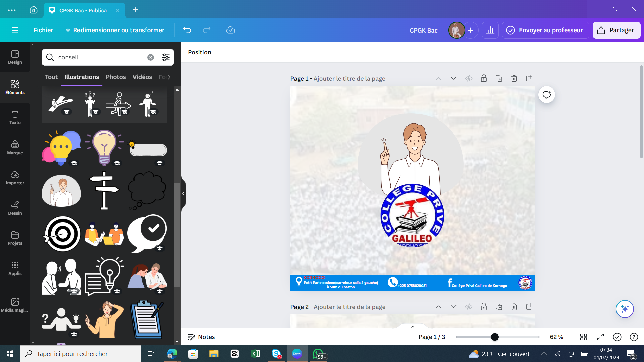The width and height of the screenshot is (644, 362).
Task: Open the Projets panel
Action: point(15,238)
